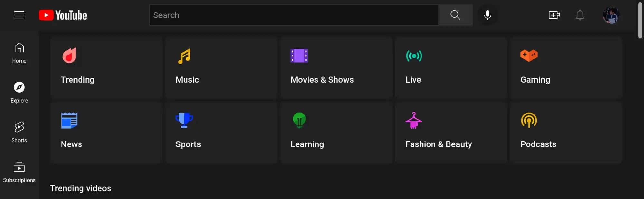Open the Music category card
The height and width of the screenshot is (199, 644).
[221, 67]
